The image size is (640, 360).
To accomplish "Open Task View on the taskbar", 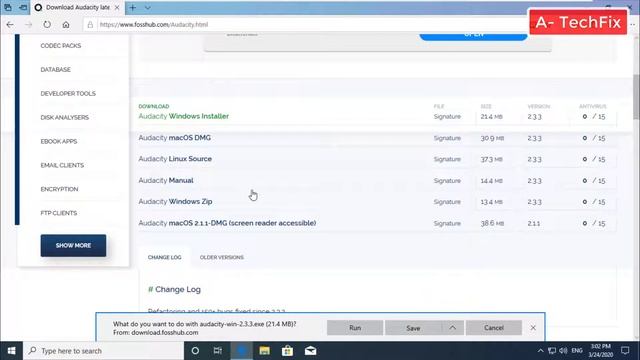I will pyautogui.click(x=218, y=351).
